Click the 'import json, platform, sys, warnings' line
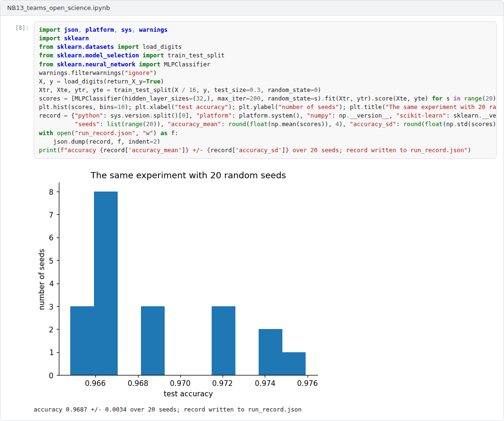Viewport: 504px width, 421px height. [103, 29]
